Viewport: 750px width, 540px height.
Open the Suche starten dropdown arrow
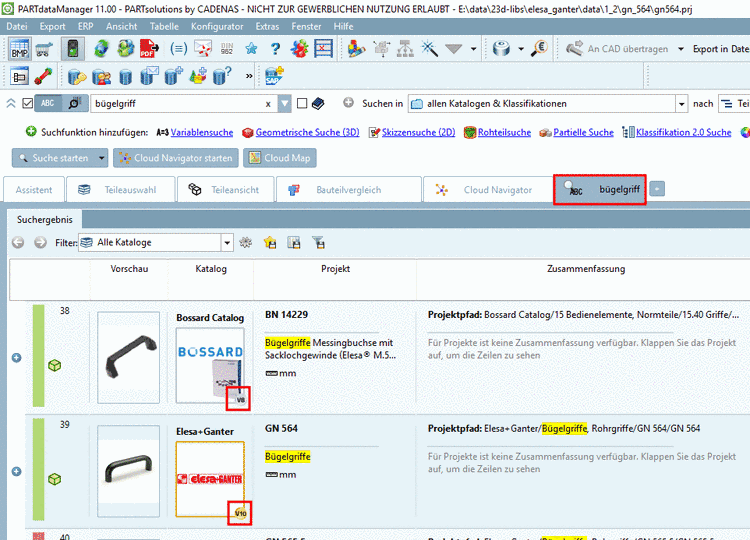coord(101,158)
